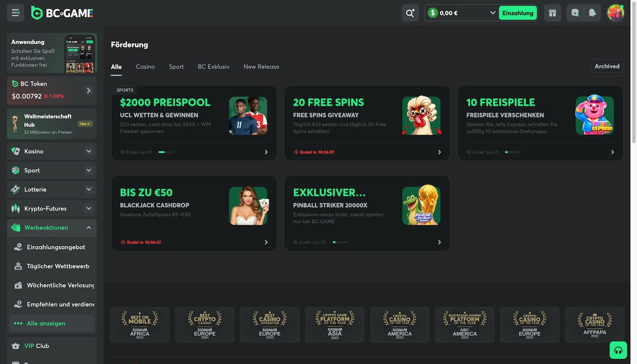The image size is (637, 364).
Task: Open the gift box rewards icon
Action: [552, 13]
